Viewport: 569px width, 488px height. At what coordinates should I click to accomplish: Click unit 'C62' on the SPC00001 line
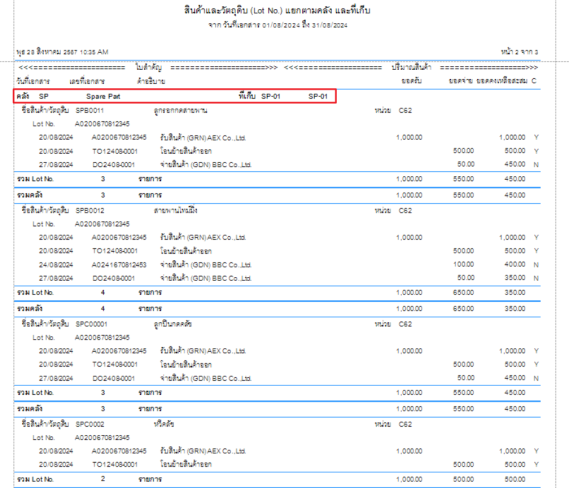click(x=405, y=324)
